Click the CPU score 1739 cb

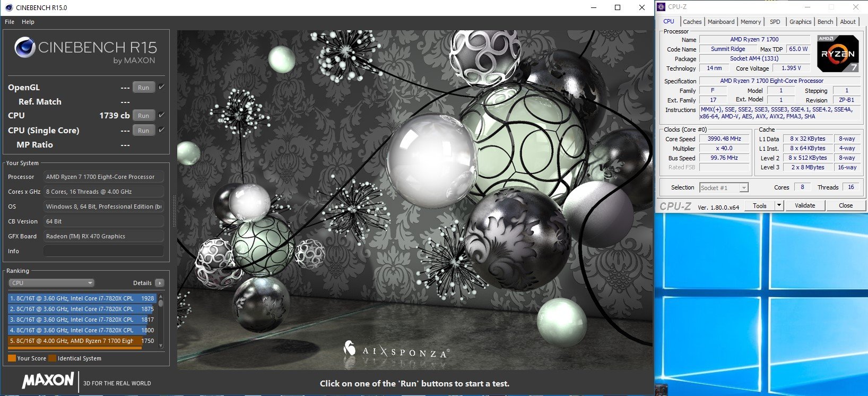[x=115, y=115]
